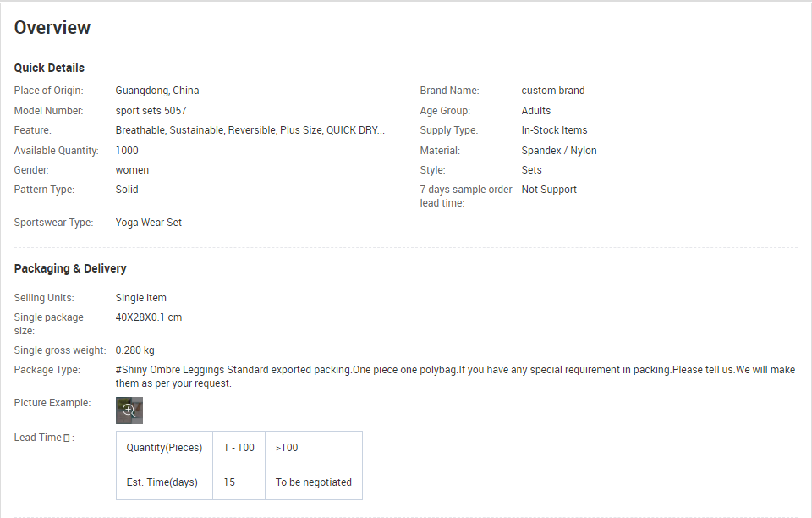
Task: Click the Yoga Wear Set value
Action: coord(149,223)
